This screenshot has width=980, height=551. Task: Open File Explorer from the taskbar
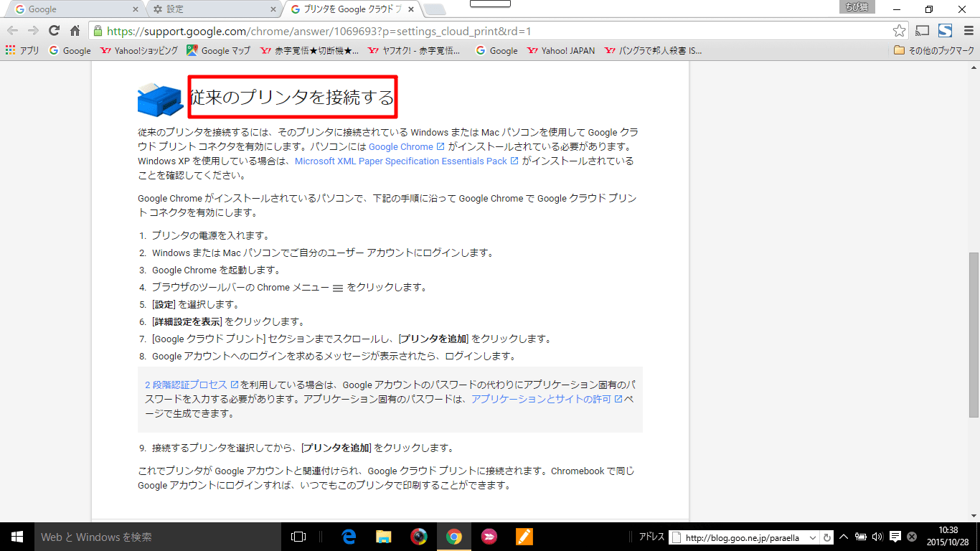pyautogui.click(x=384, y=537)
